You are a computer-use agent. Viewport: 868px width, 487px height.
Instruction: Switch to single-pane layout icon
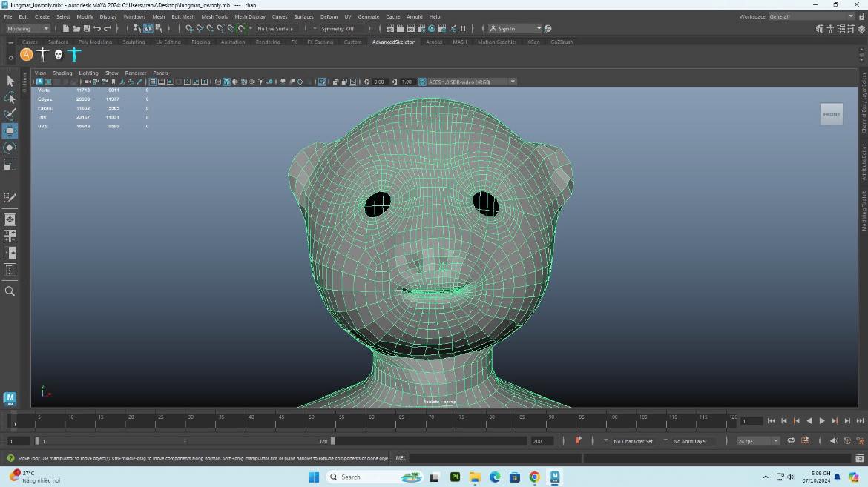(10, 219)
